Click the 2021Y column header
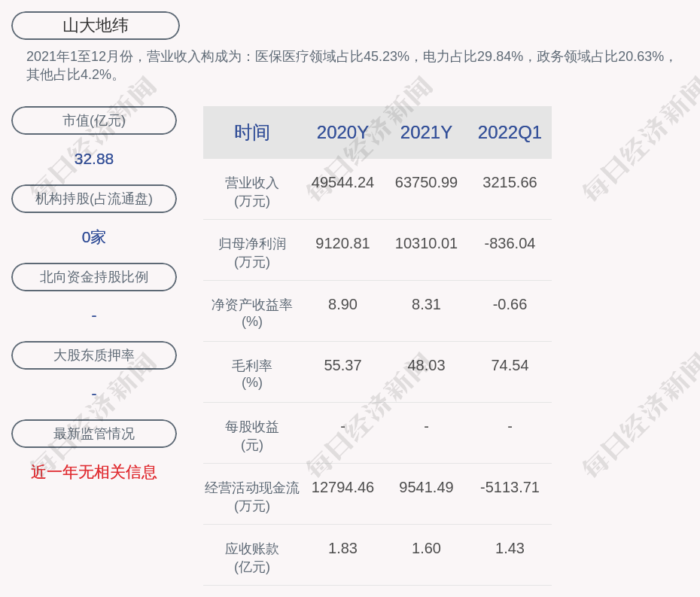 click(x=426, y=132)
